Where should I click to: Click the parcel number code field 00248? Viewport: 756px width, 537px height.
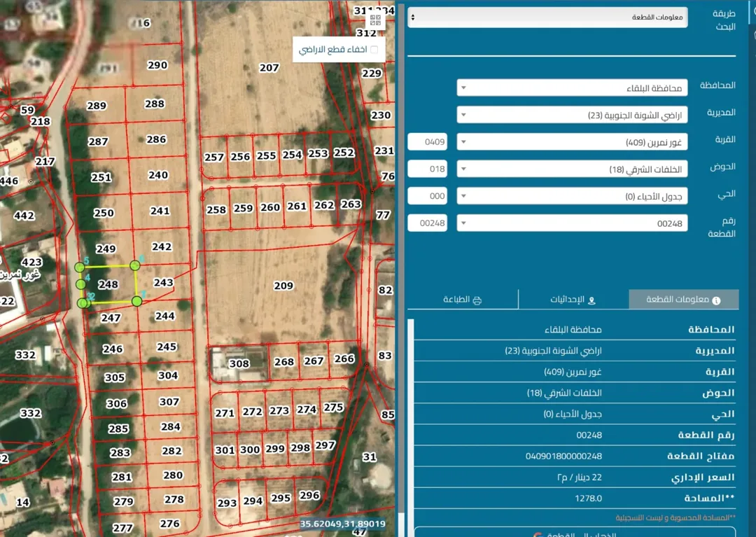click(x=427, y=223)
